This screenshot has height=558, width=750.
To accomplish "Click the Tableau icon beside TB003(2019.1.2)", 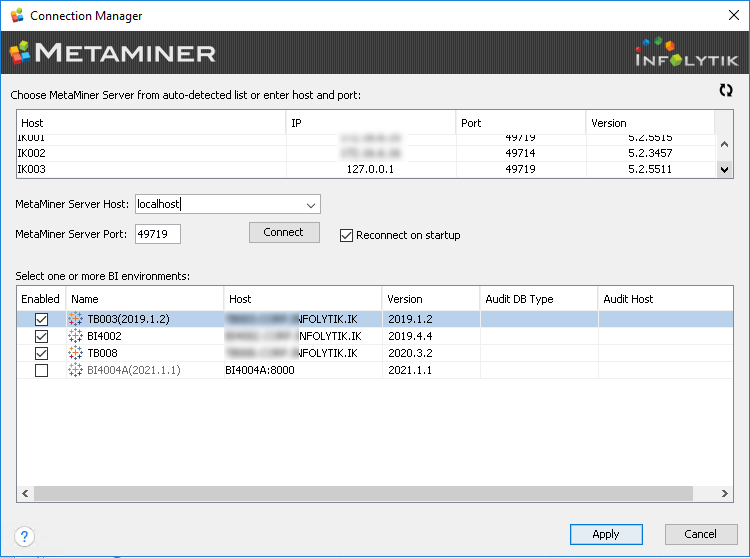I will click(75, 319).
